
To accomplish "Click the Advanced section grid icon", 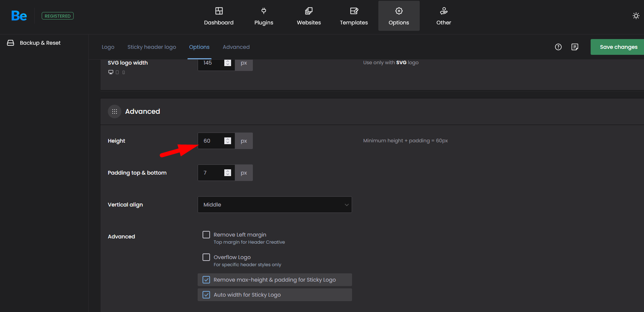I will pyautogui.click(x=115, y=112).
